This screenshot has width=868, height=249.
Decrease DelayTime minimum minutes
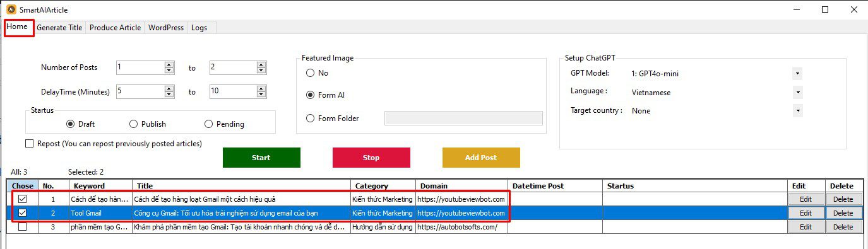(169, 95)
